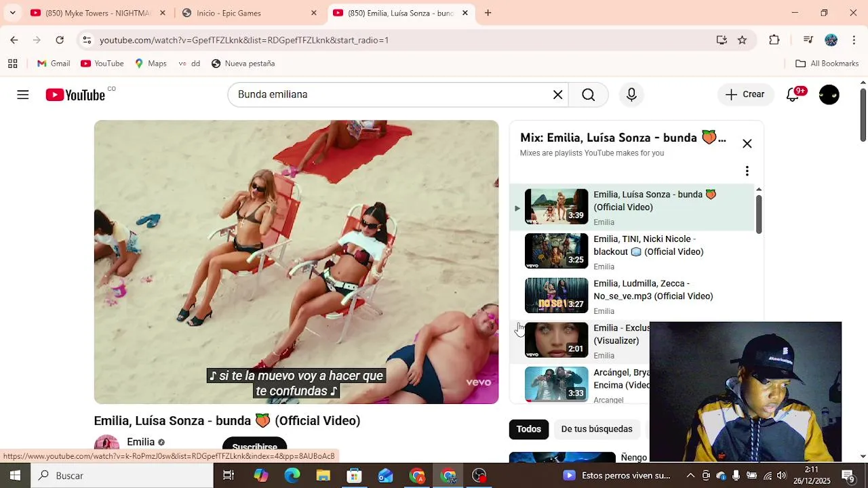The image size is (868, 488).
Task: Select the 'De tus búsquedas' chip
Action: click(597, 429)
